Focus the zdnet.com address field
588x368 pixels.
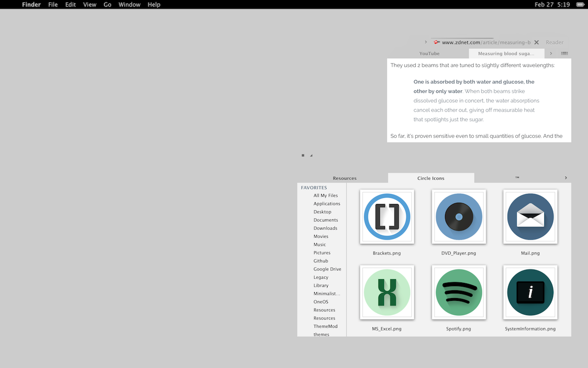486,42
